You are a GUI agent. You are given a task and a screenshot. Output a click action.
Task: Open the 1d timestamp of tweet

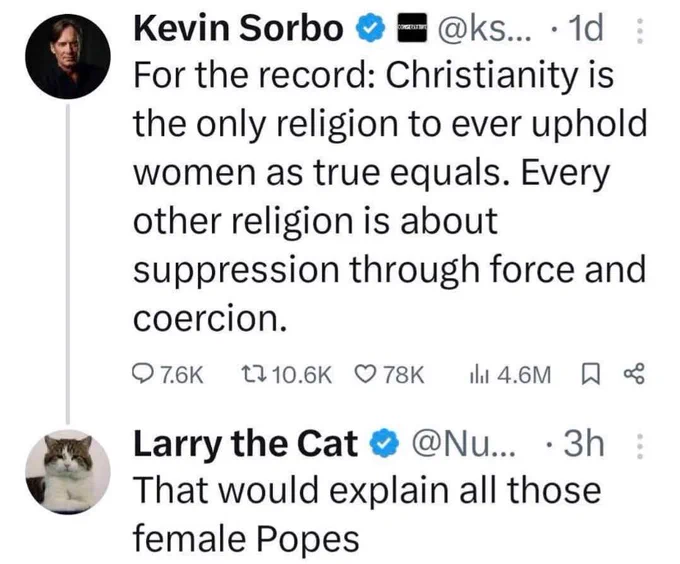click(x=587, y=28)
